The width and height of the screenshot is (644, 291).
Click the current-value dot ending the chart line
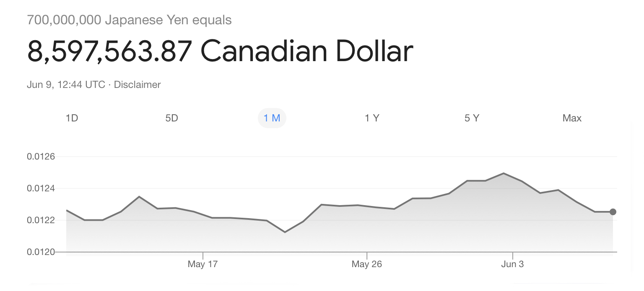point(613,212)
